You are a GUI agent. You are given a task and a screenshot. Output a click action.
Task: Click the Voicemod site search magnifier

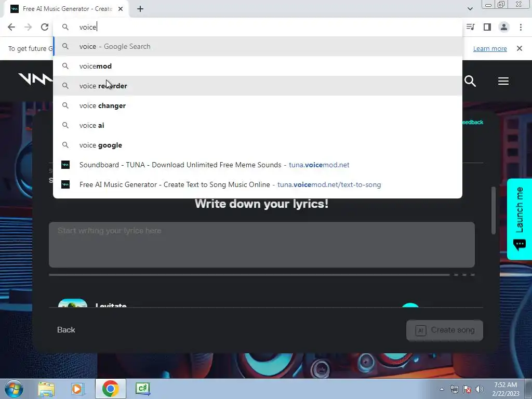pyautogui.click(x=470, y=81)
